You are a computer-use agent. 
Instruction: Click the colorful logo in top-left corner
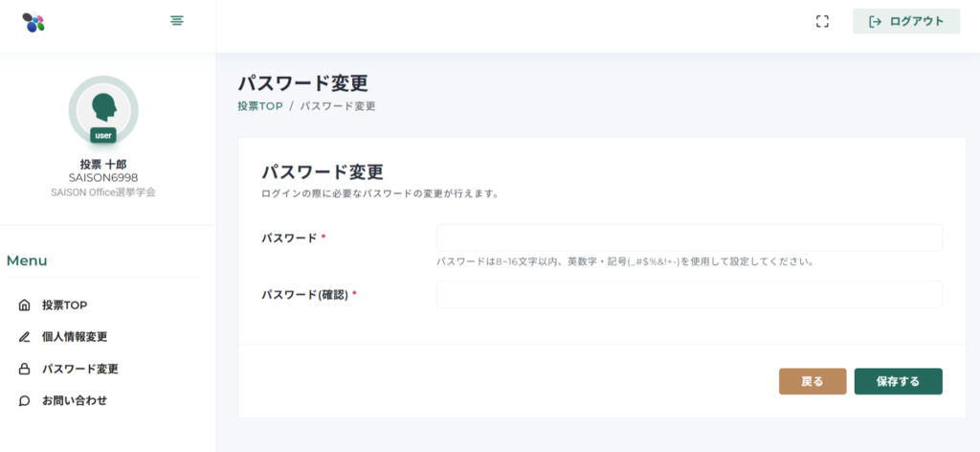pyautogui.click(x=33, y=22)
